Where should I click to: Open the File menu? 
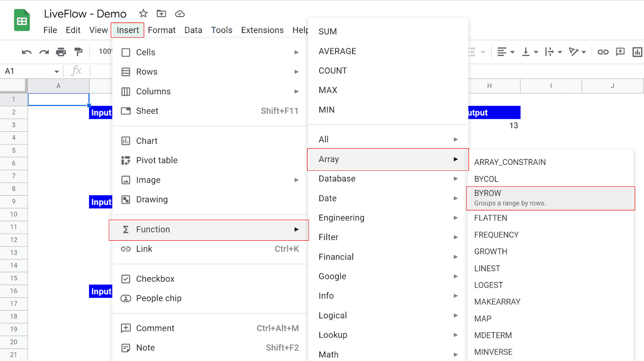click(50, 30)
